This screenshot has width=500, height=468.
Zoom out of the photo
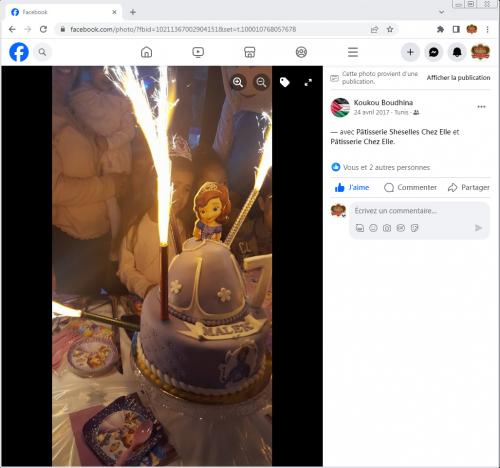tap(261, 82)
